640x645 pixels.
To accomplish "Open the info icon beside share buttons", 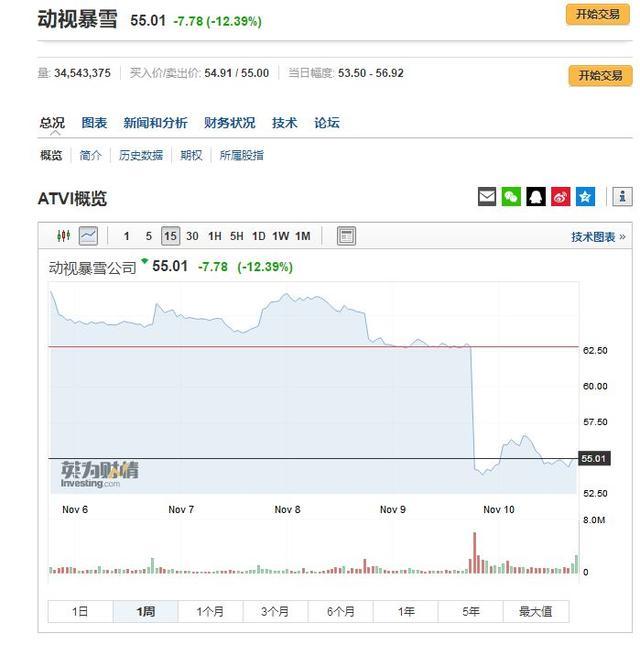I will coord(622,197).
